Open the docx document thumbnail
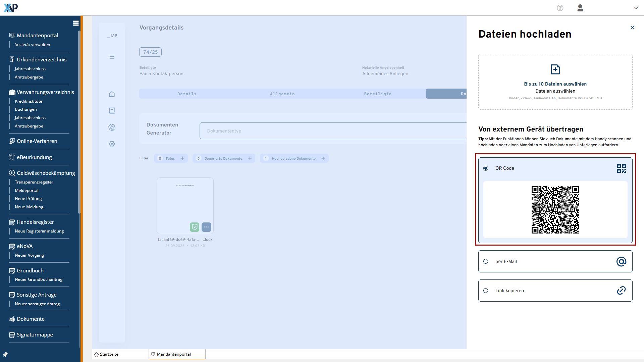 click(x=185, y=206)
